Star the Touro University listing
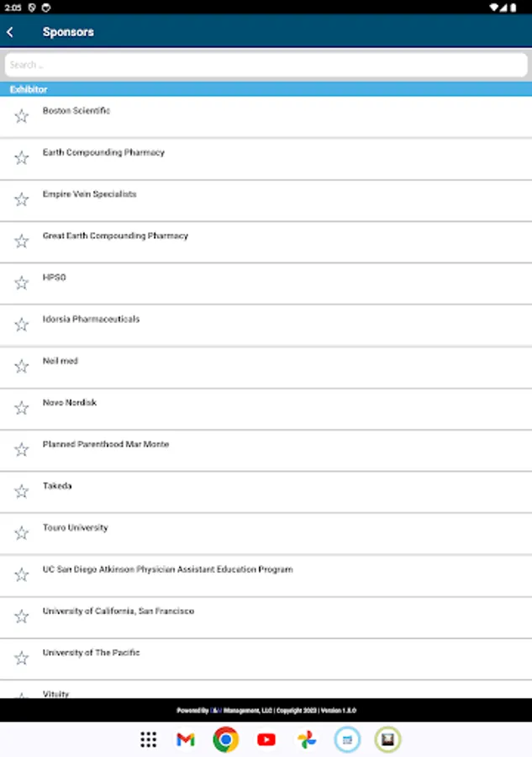Viewport: 532px width, 757px height. click(x=22, y=533)
